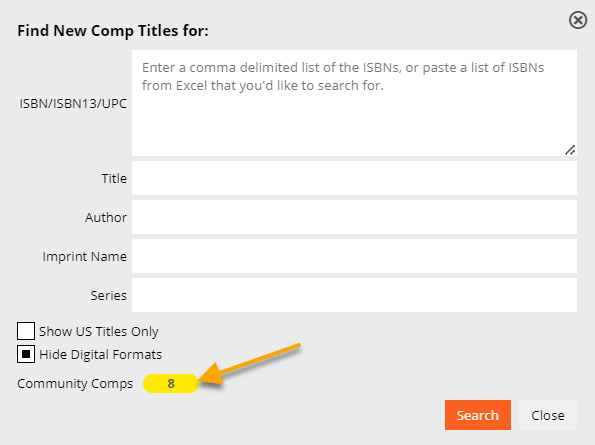
Task: Click the gray Close button
Action: pyautogui.click(x=548, y=415)
